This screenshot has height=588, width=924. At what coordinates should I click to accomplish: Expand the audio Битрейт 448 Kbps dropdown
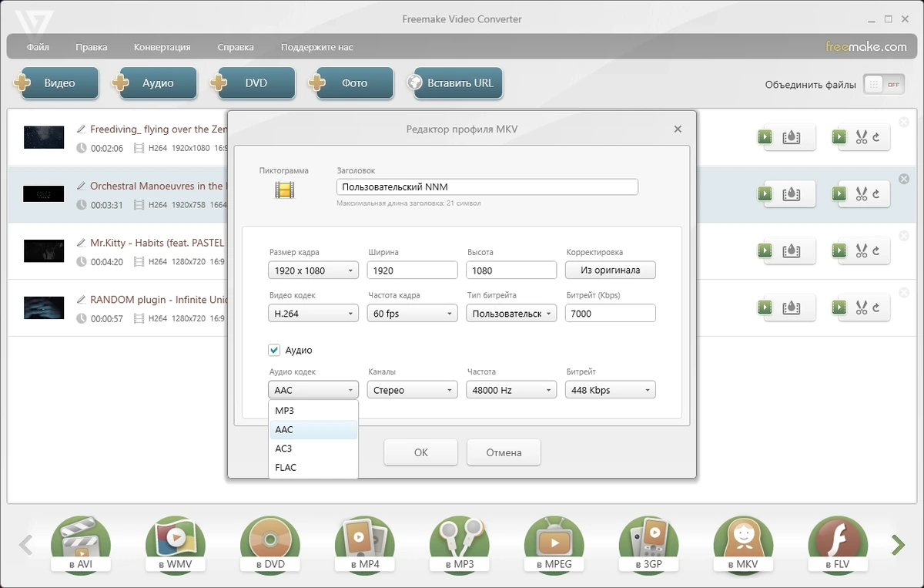click(x=611, y=390)
